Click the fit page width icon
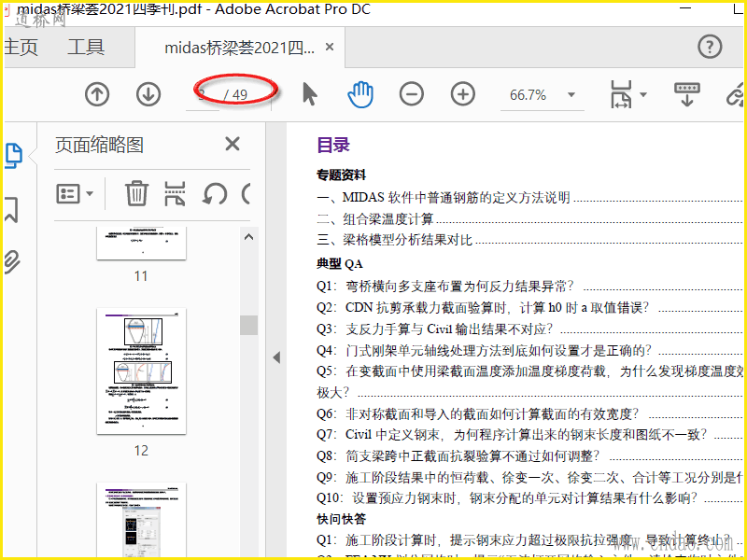 621,94
